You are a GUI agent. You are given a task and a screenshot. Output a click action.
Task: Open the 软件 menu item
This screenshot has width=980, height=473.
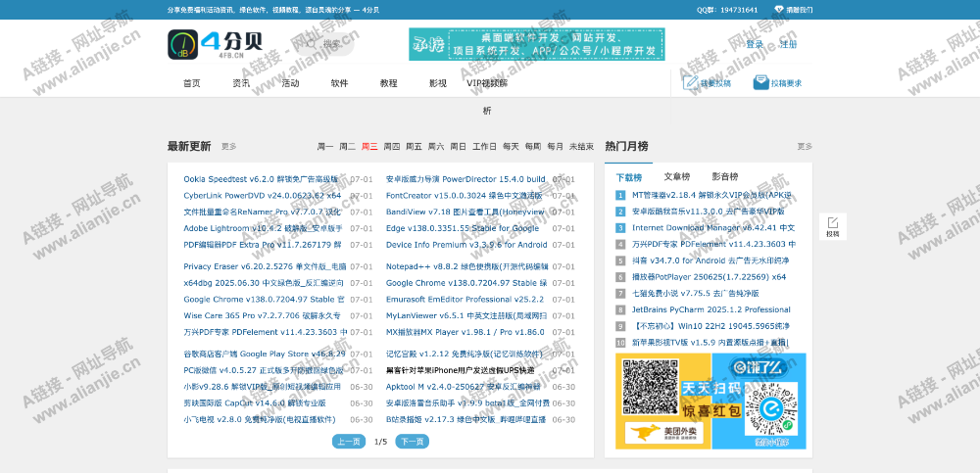(339, 83)
